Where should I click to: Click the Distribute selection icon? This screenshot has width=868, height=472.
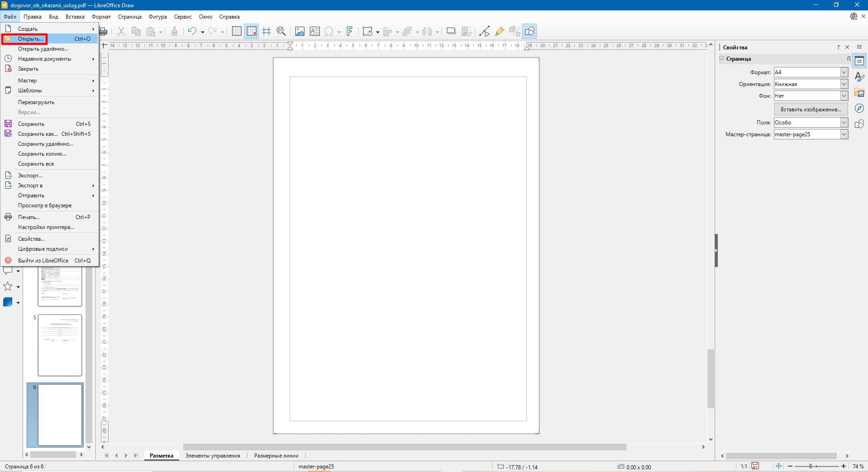click(427, 31)
